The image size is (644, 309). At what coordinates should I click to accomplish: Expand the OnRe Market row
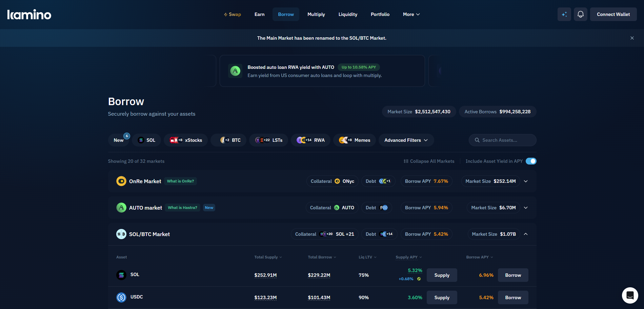click(x=526, y=181)
